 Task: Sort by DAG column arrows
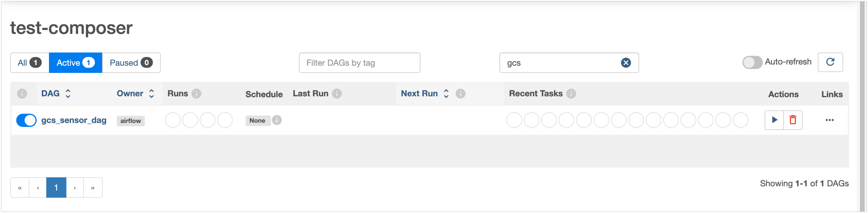pos(68,94)
